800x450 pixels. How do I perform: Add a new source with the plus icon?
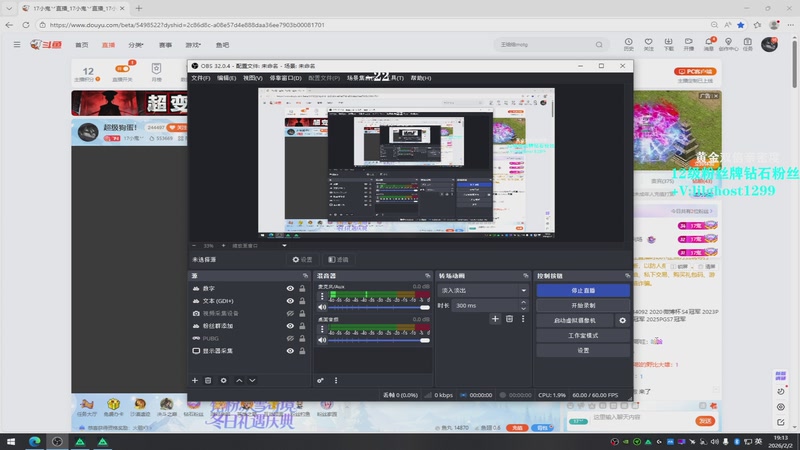195,380
